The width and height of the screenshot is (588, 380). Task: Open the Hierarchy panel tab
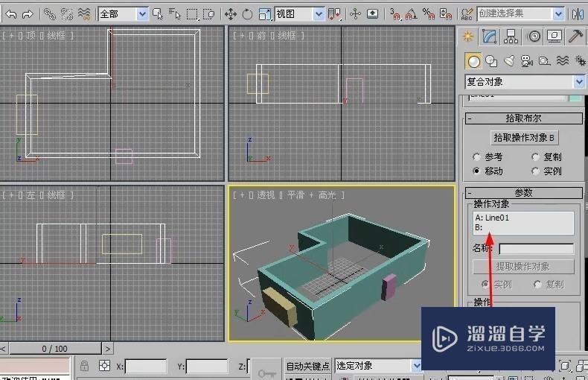coord(511,36)
